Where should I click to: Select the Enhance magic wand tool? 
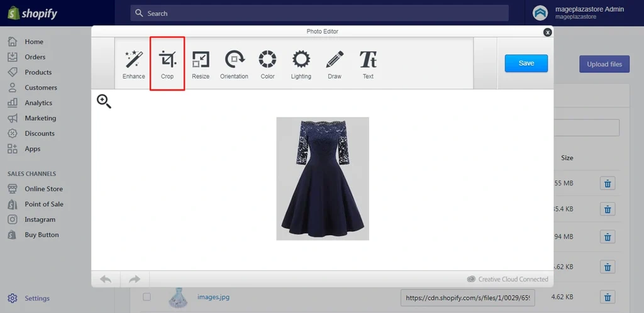133,64
